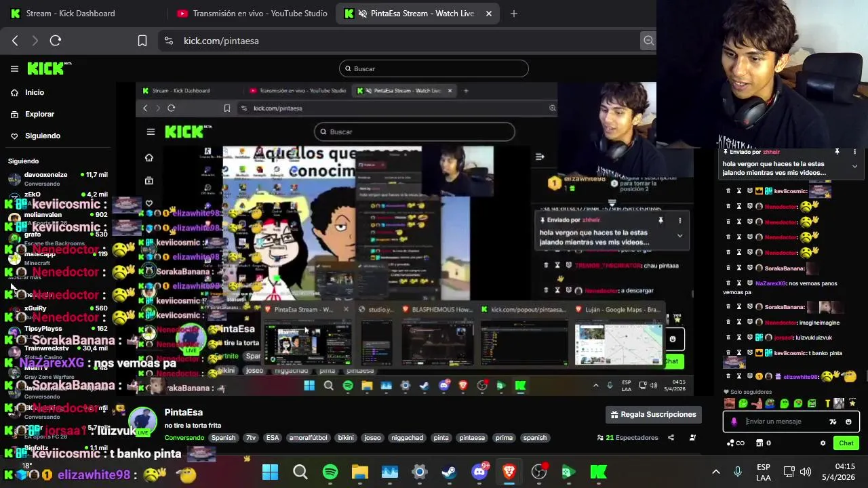Select the bikini stream tag
868x488 pixels.
point(346,438)
